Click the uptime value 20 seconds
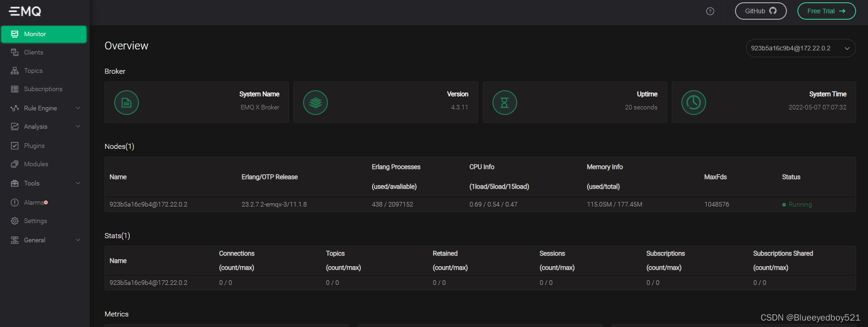 pyautogui.click(x=641, y=107)
